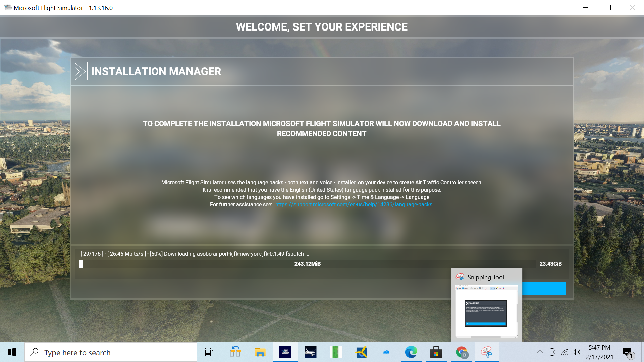644x362 pixels.
Task: Click the 23.43GiB total size text
Action: pos(550,264)
